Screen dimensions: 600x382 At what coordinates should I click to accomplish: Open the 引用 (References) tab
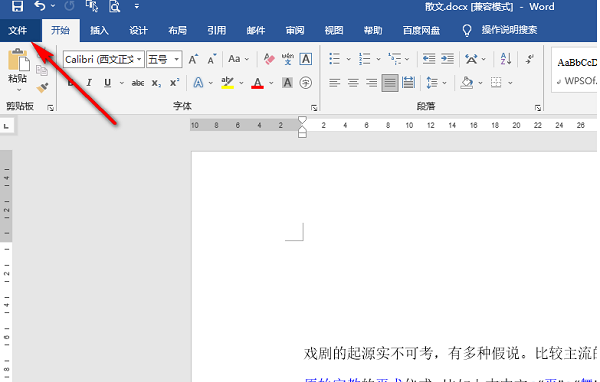(217, 30)
